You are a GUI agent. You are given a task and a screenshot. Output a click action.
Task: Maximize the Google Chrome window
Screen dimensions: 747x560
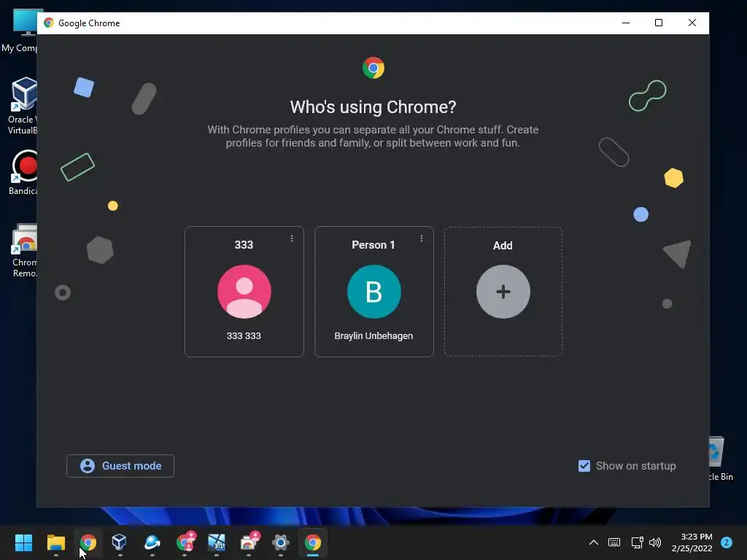[659, 23]
